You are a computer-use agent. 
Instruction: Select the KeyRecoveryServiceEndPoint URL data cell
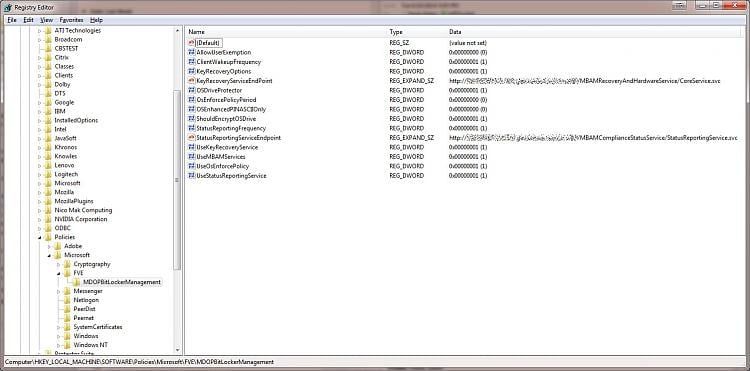(x=585, y=81)
